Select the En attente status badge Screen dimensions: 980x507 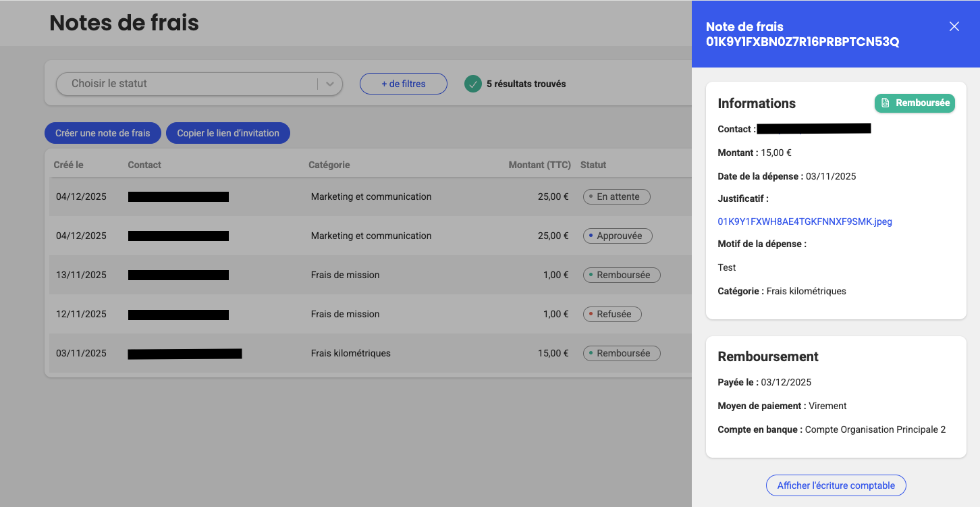(x=616, y=196)
